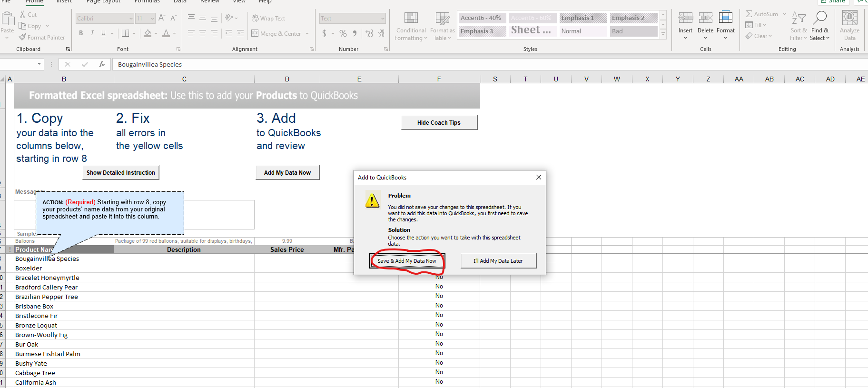Toggle Italic formatting
Viewport: 868px width, 388px height.
click(x=92, y=33)
